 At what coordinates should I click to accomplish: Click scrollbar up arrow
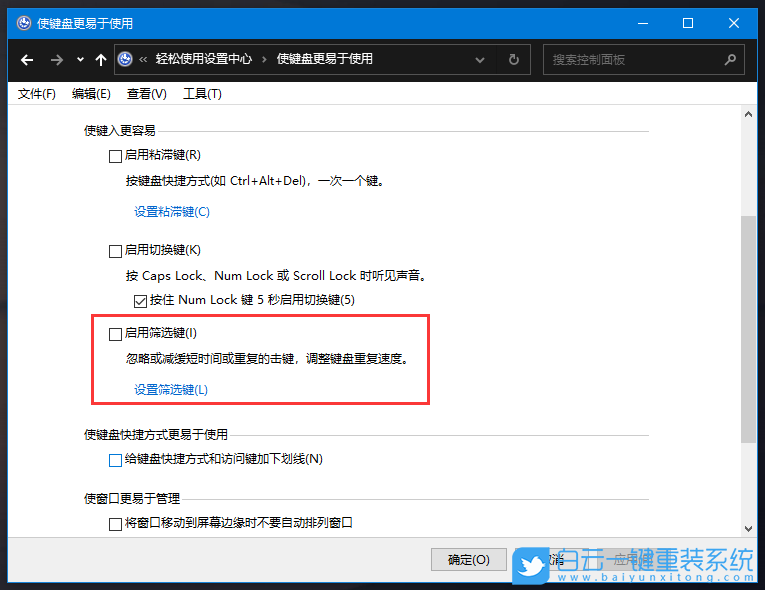(x=748, y=115)
